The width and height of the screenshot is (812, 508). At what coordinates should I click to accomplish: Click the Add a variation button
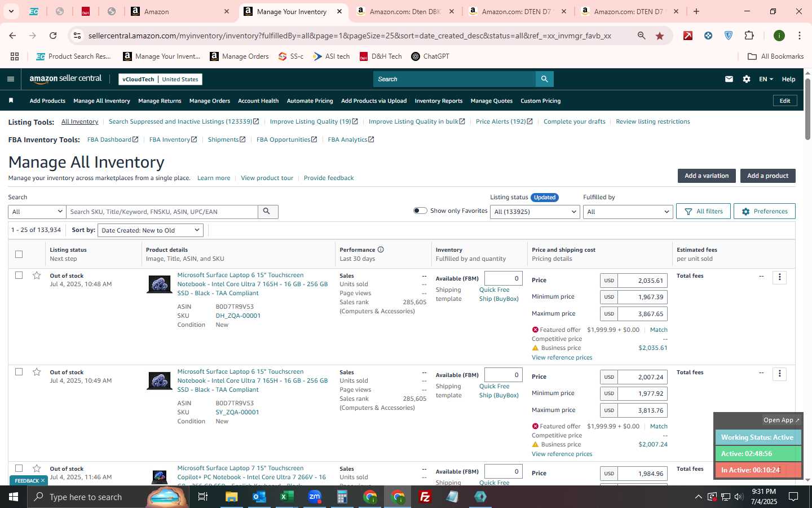coord(707,176)
